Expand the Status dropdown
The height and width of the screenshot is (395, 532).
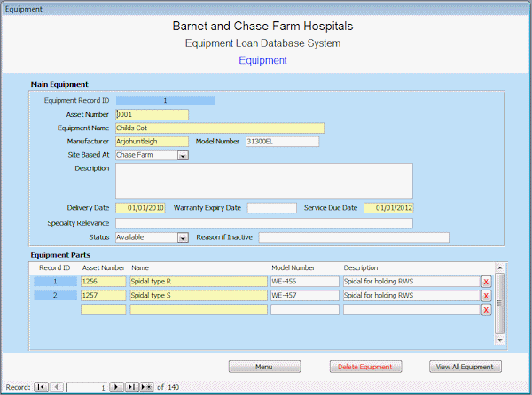click(x=183, y=237)
